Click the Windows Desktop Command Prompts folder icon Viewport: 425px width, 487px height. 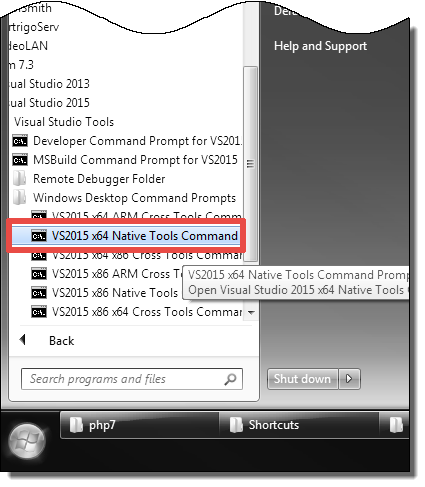point(20,198)
